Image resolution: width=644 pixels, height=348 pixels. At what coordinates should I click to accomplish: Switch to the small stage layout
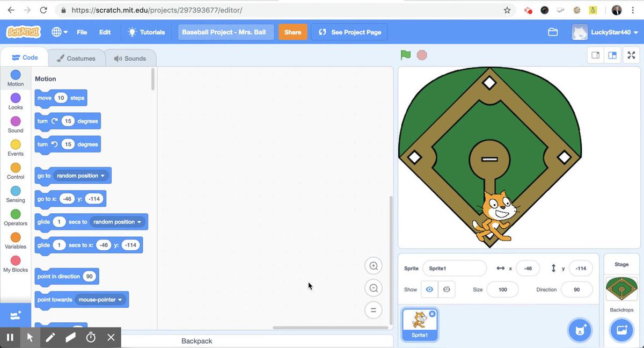click(x=595, y=55)
